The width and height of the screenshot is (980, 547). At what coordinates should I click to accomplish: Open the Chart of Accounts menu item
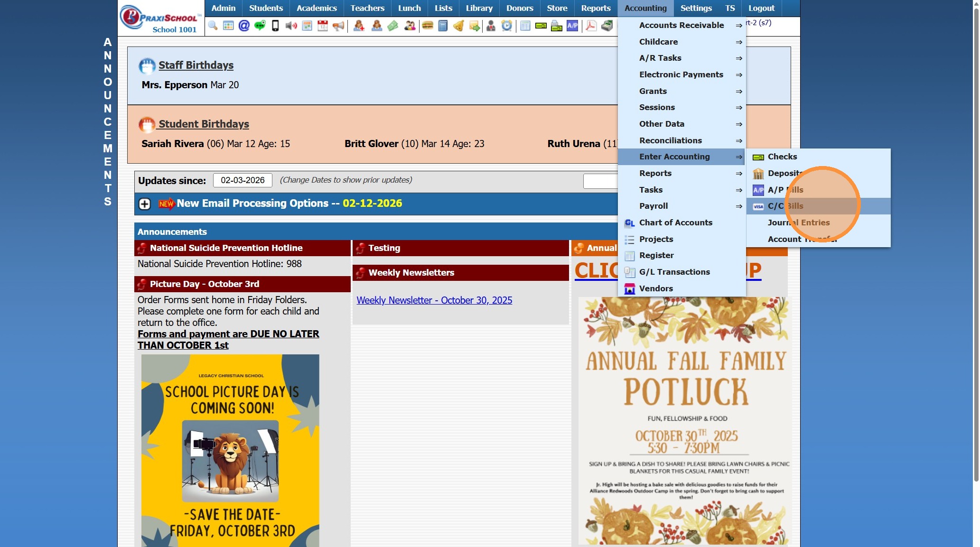(675, 223)
